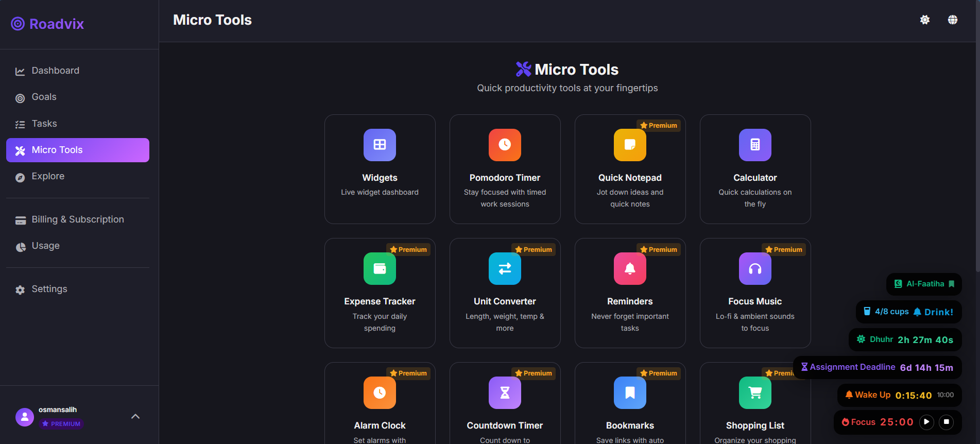Open the Bookmarks blue icon
Viewport: 980px width, 444px height.
pos(630,392)
